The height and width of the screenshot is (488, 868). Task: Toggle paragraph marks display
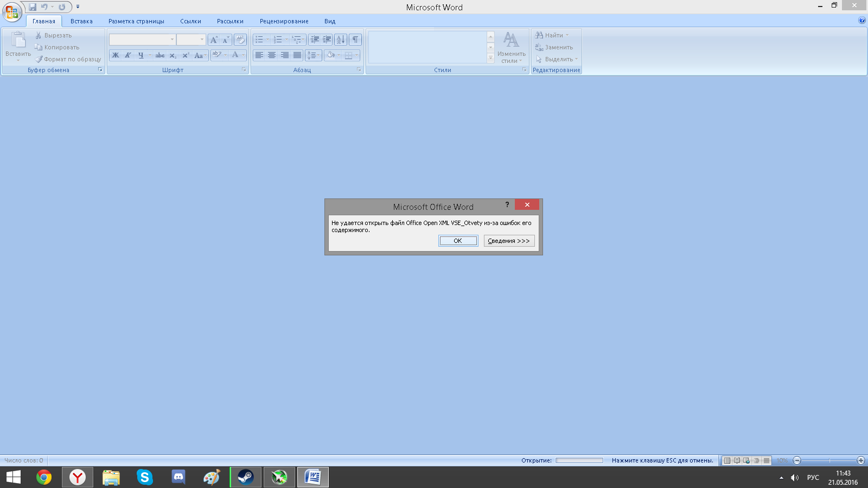[x=355, y=40]
